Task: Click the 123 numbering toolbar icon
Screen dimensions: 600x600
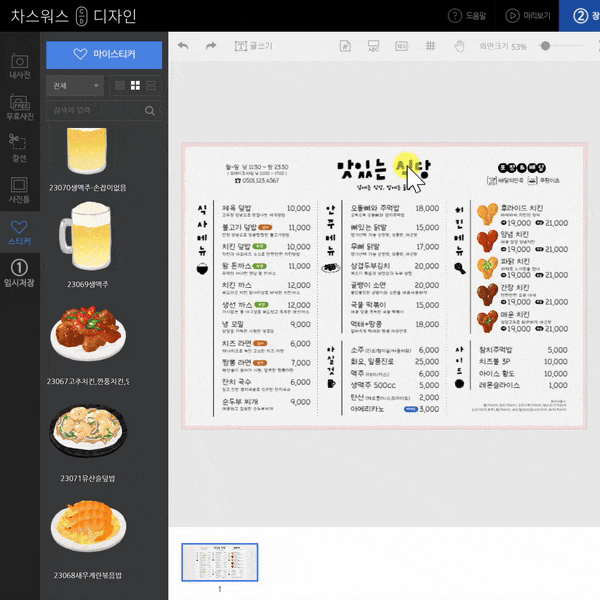Action: tap(401, 46)
